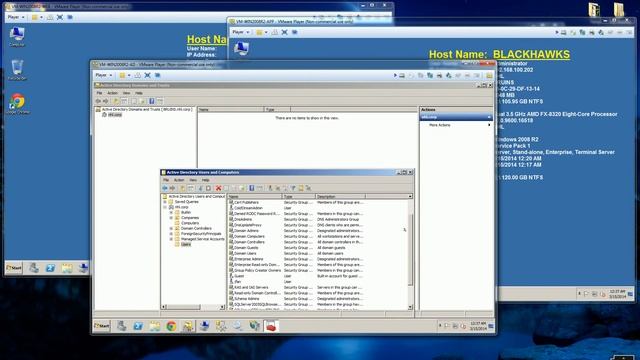
Task: Click fullscreen icon in BLACKHAWKS VMware Player toolbar
Action: 284,32
